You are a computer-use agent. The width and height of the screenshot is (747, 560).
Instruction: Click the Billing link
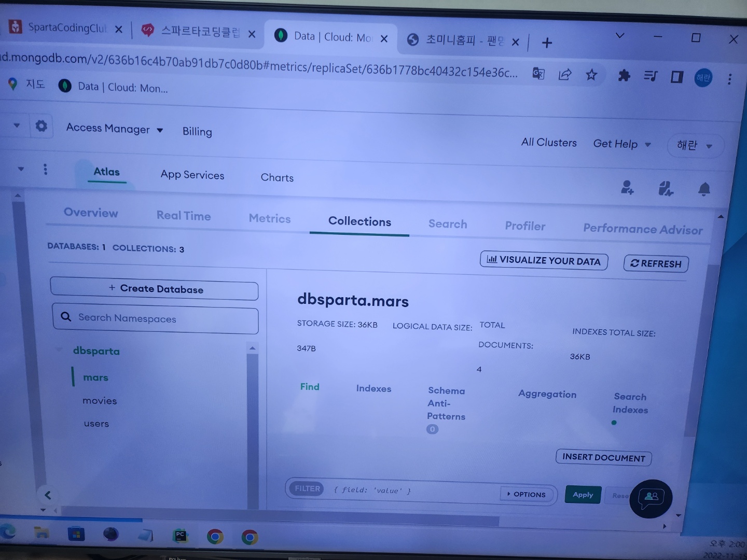point(197,132)
